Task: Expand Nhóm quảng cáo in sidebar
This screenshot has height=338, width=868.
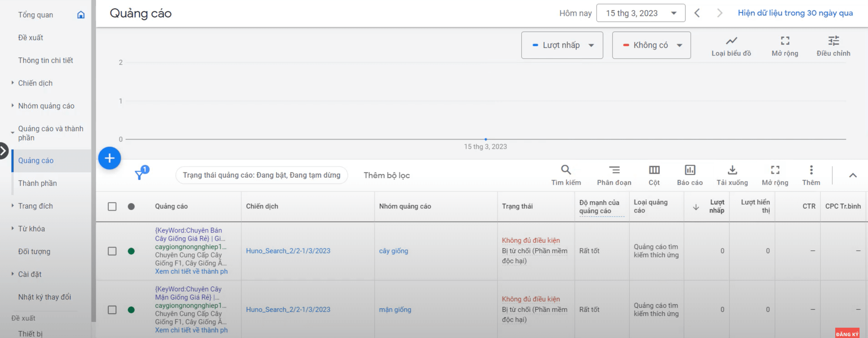Action: pyautogui.click(x=12, y=106)
